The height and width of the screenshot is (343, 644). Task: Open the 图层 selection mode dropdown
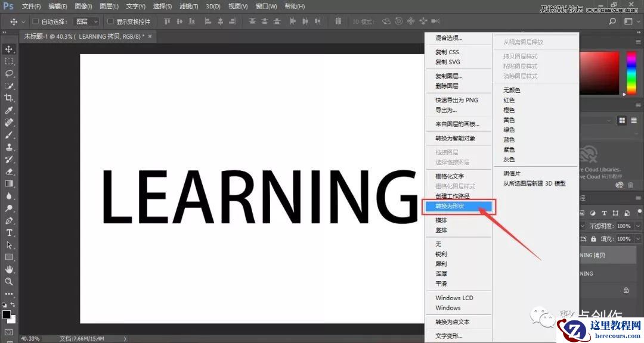tap(85, 20)
